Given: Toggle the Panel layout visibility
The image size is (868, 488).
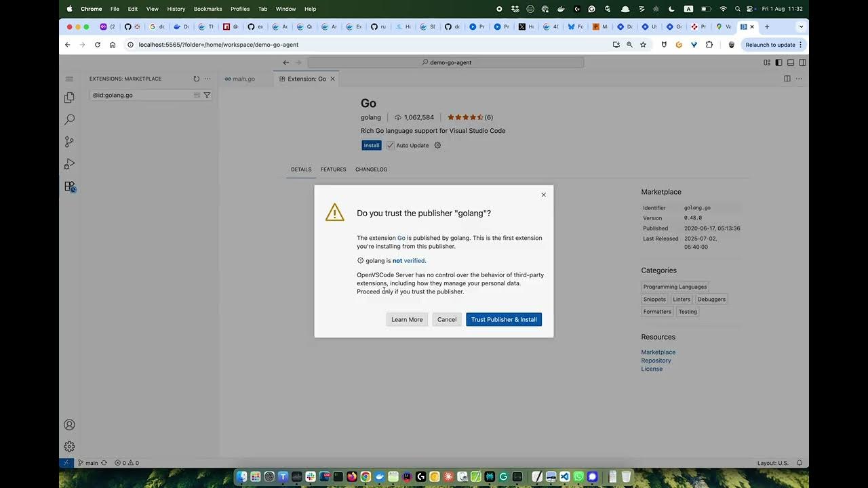Looking at the screenshot, I should coord(790,61).
